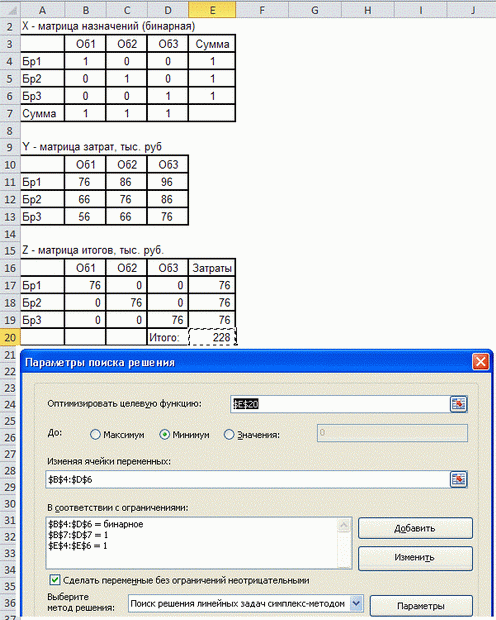Select constraint $B$7:$D$7 = 1
496x620 pixels.
(x=78, y=535)
